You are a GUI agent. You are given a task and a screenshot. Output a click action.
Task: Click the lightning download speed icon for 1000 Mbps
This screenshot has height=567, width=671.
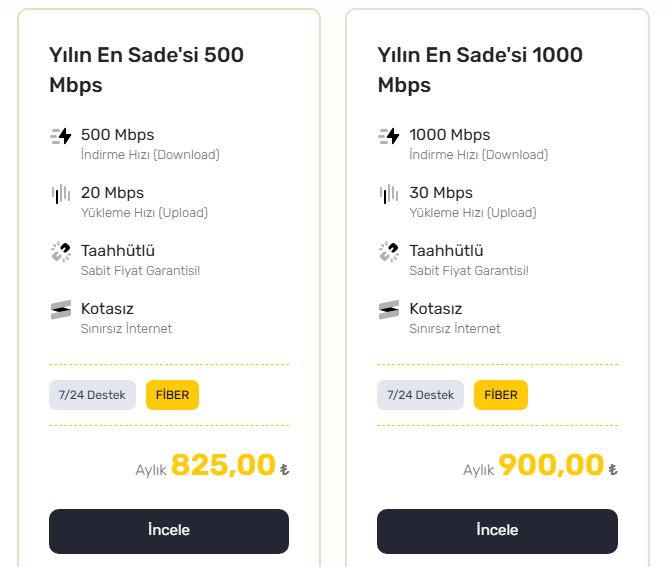tap(389, 136)
